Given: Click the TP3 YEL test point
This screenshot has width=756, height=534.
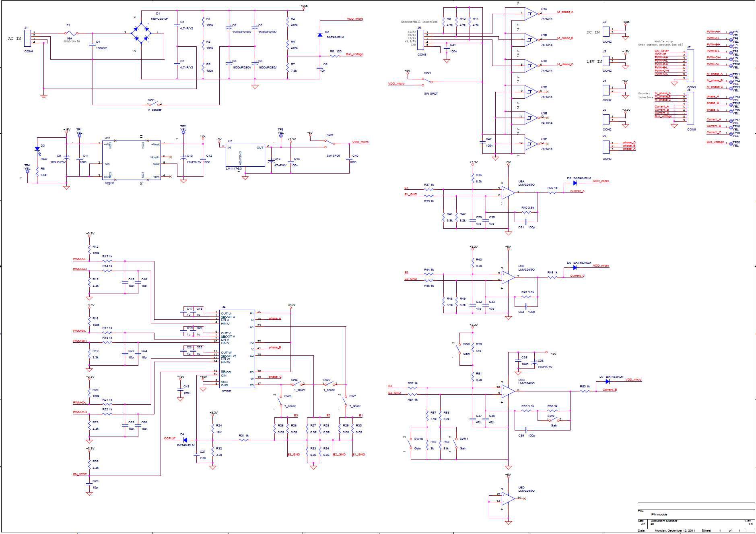Looking at the screenshot, I should [x=280, y=137].
